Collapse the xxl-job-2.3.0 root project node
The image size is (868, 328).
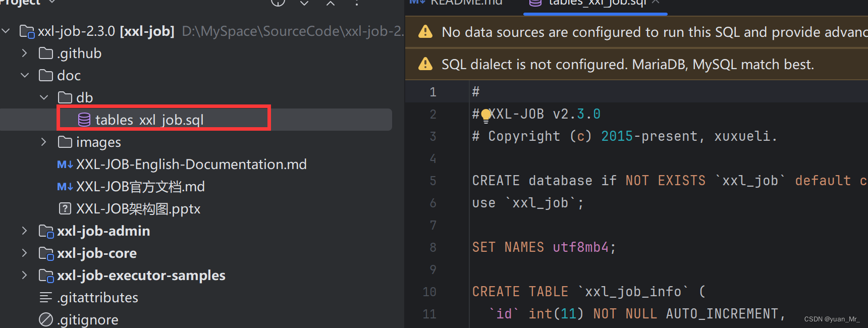[6, 31]
